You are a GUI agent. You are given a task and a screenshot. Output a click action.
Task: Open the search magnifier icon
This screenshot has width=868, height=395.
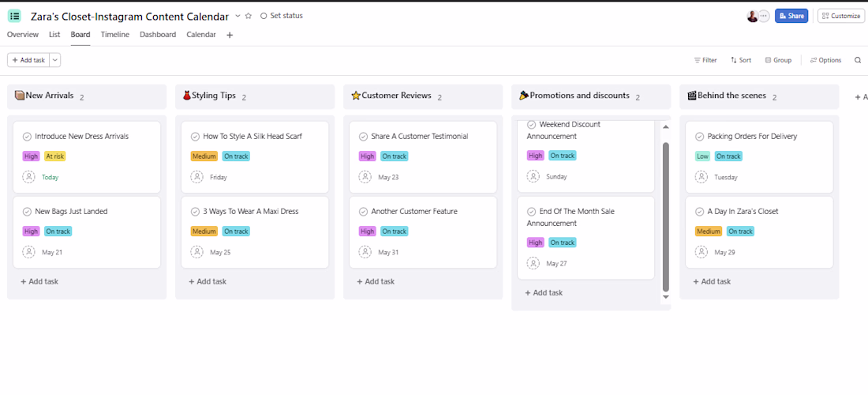(x=858, y=60)
